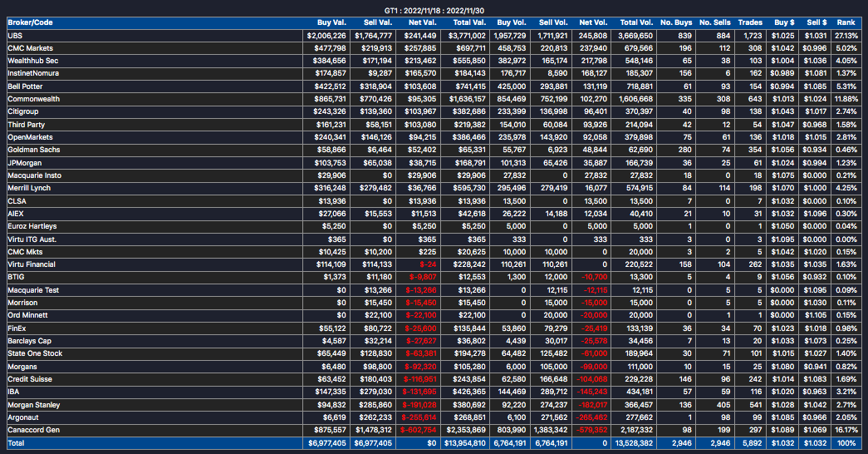Select the Morgans broker name
The image size is (868, 454).
[22, 367]
